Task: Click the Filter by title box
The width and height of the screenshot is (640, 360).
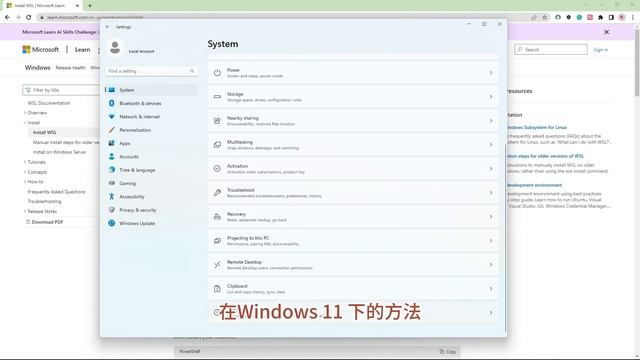Action: 61,90
